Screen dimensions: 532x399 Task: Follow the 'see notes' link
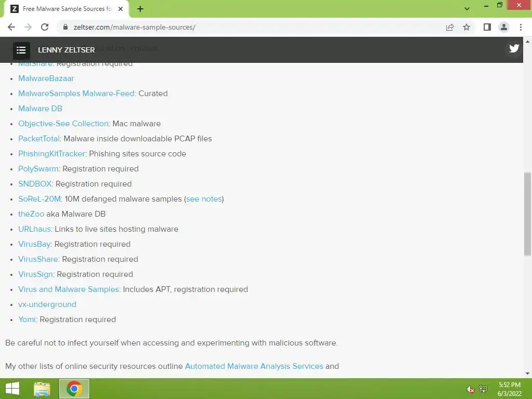[x=204, y=199]
